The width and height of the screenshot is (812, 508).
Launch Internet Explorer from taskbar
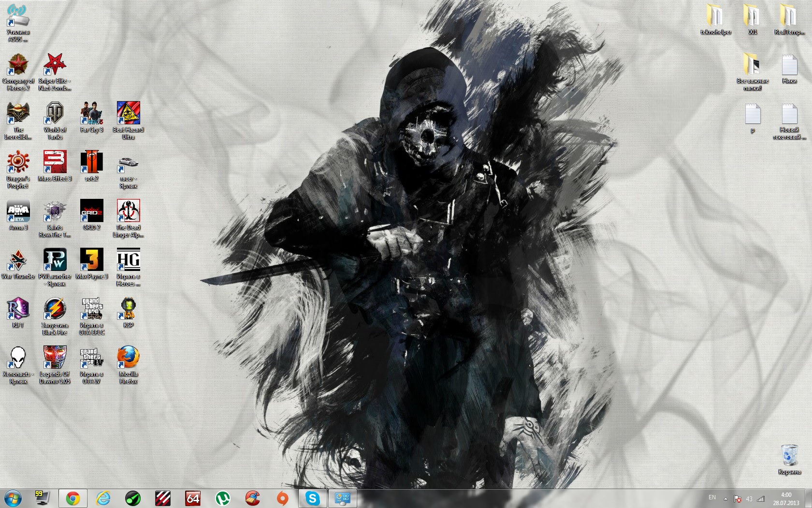click(103, 498)
